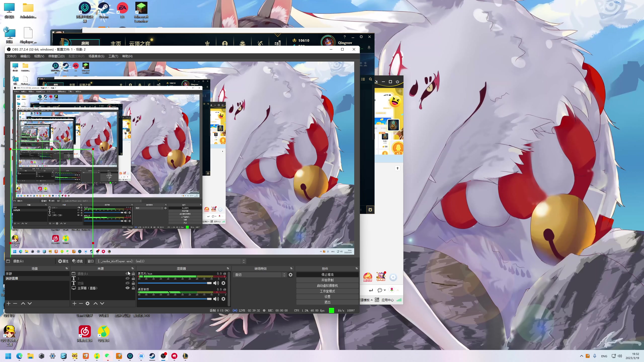
Task: Toggle the lock on the 摄像头1 source
Action: [133, 274]
